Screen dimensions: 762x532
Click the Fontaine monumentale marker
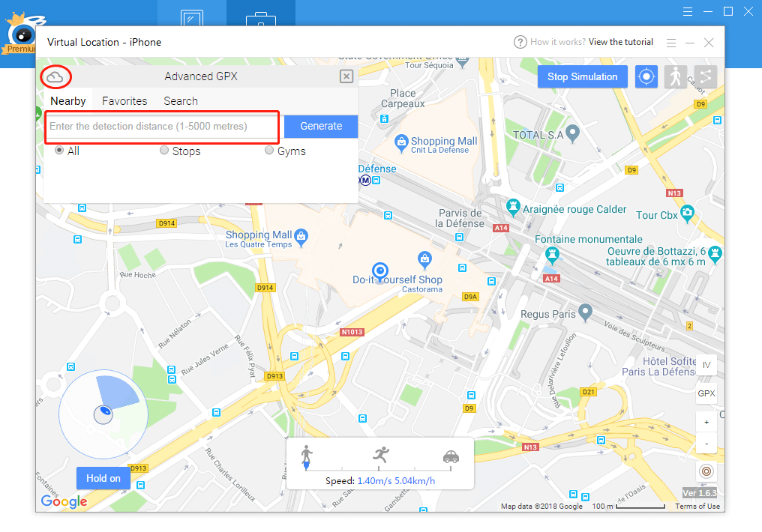[552, 255]
